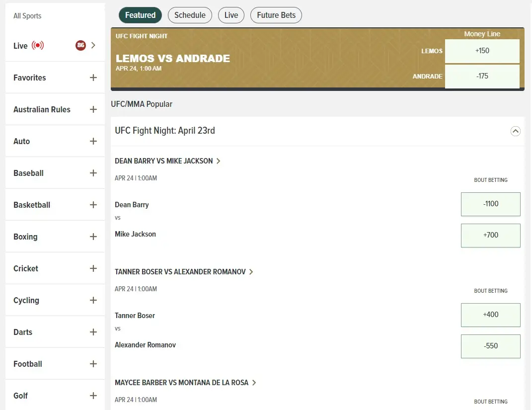
Task: Switch to the Schedule tab
Action: click(x=190, y=15)
